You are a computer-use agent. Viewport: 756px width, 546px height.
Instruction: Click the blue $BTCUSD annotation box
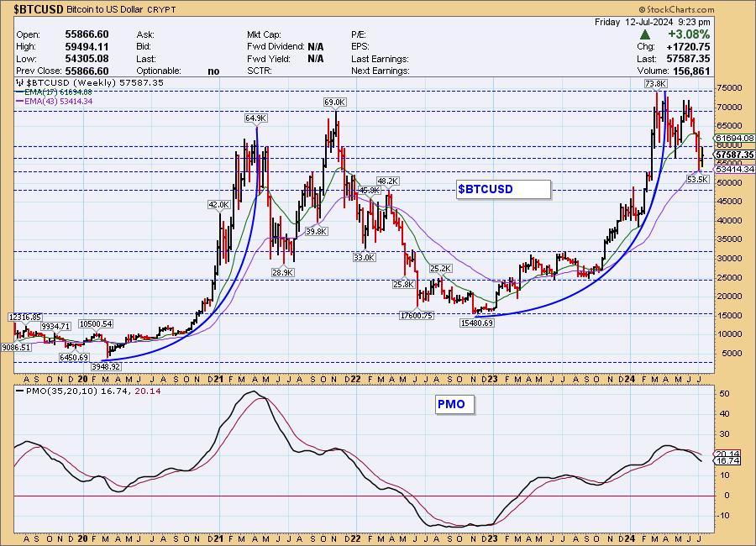[x=503, y=190]
